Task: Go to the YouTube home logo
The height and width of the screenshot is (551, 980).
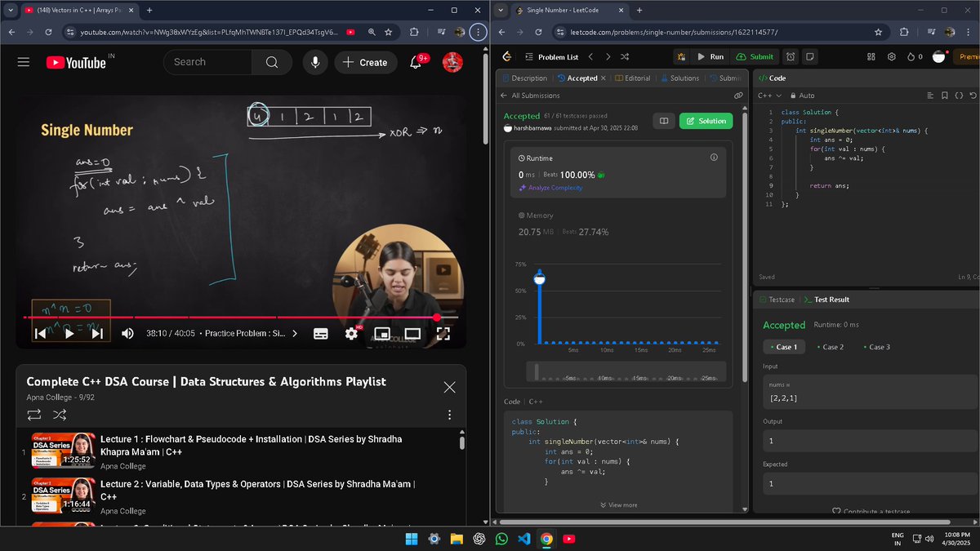Action: 76,62
